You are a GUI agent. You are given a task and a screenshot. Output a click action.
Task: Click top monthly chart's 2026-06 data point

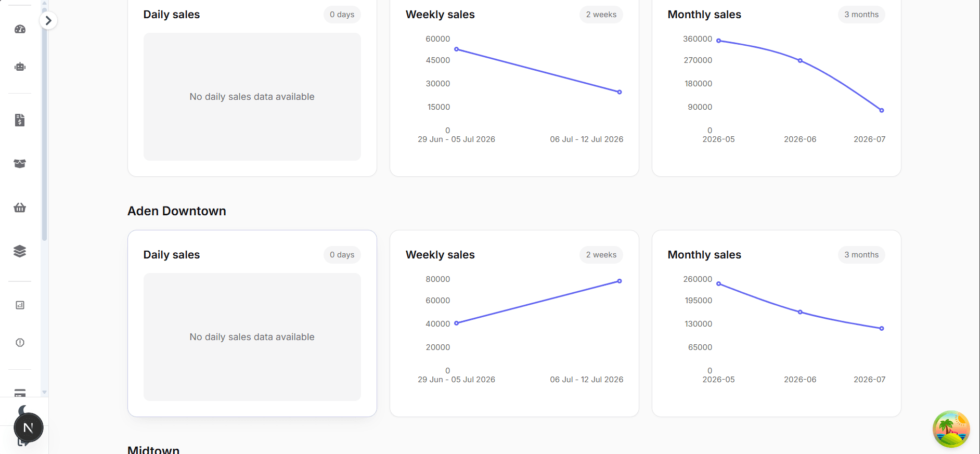pyautogui.click(x=800, y=61)
